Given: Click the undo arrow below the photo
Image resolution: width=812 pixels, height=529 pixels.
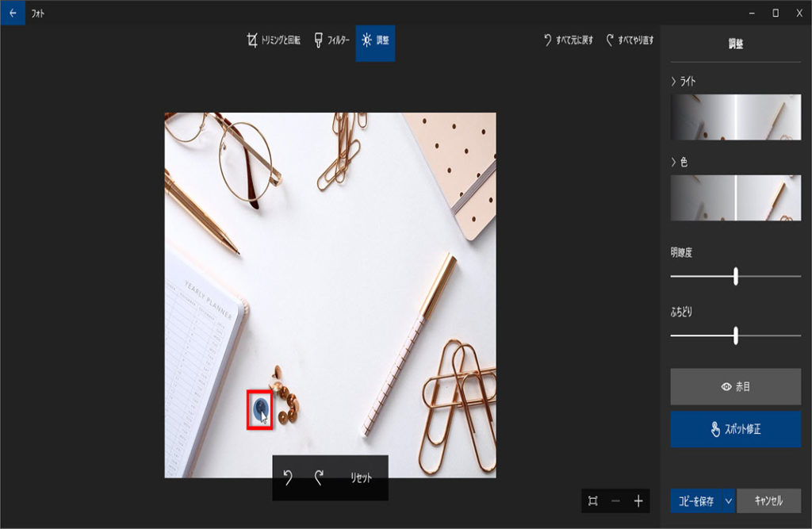Looking at the screenshot, I should click(x=288, y=477).
